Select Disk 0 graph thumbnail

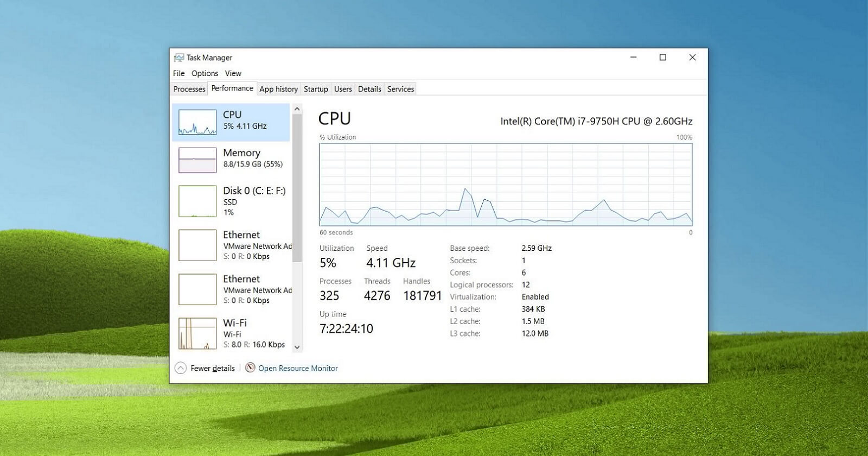click(x=197, y=201)
